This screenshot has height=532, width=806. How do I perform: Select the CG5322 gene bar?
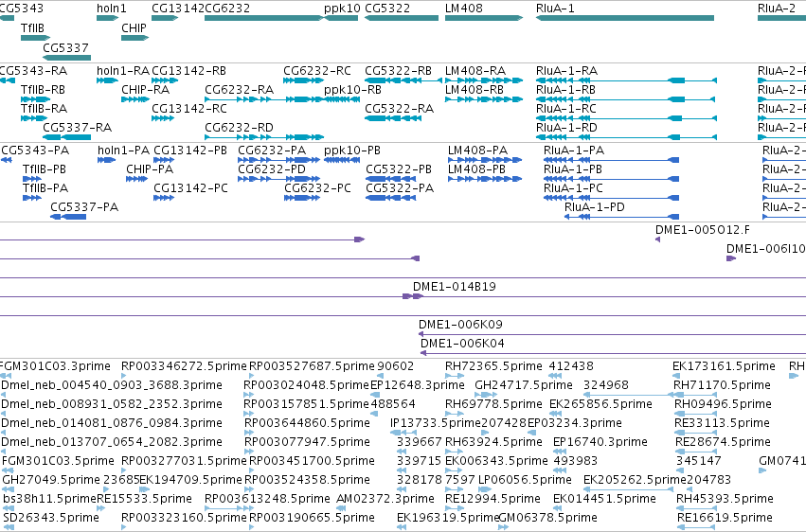(402, 18)
